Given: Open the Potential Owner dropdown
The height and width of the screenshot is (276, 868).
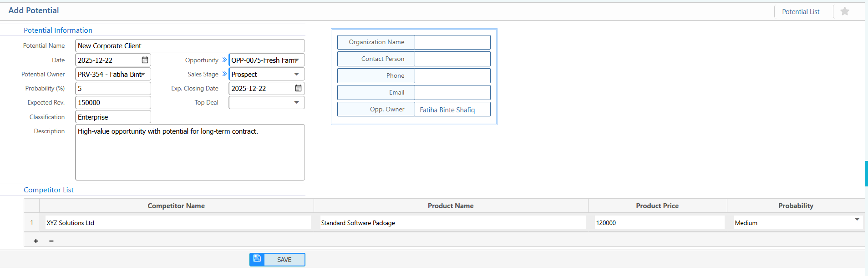Looking at the screenshot, I should (x=143, y=74).
